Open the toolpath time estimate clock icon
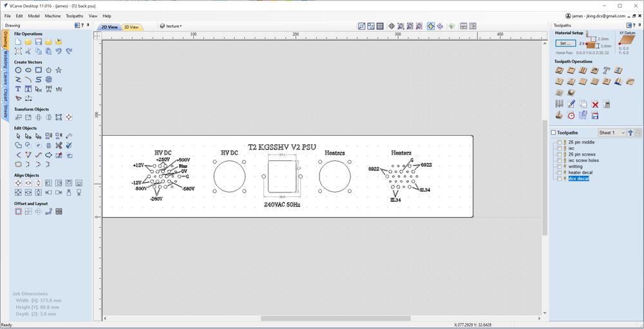 click(571, 115)
